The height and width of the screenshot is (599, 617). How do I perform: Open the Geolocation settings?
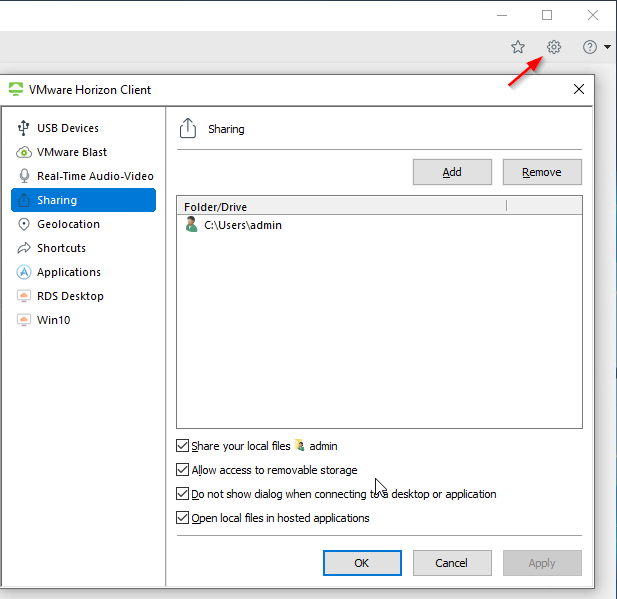point(83,224)
